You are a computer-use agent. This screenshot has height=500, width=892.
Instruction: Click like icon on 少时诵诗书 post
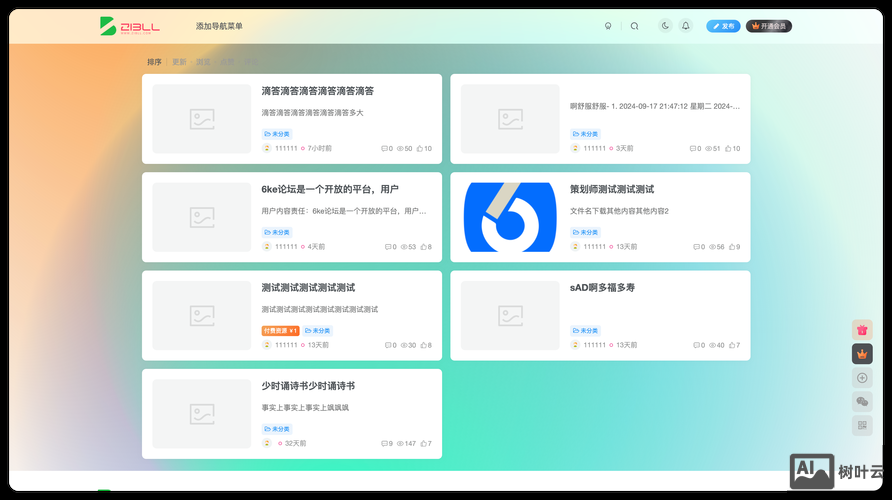(423, 444)
